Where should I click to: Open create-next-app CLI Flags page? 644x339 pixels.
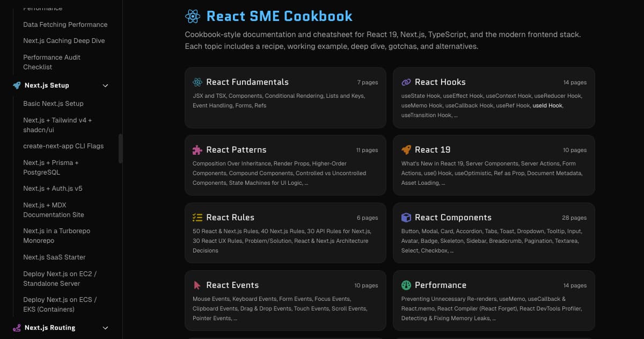[63, 146]
